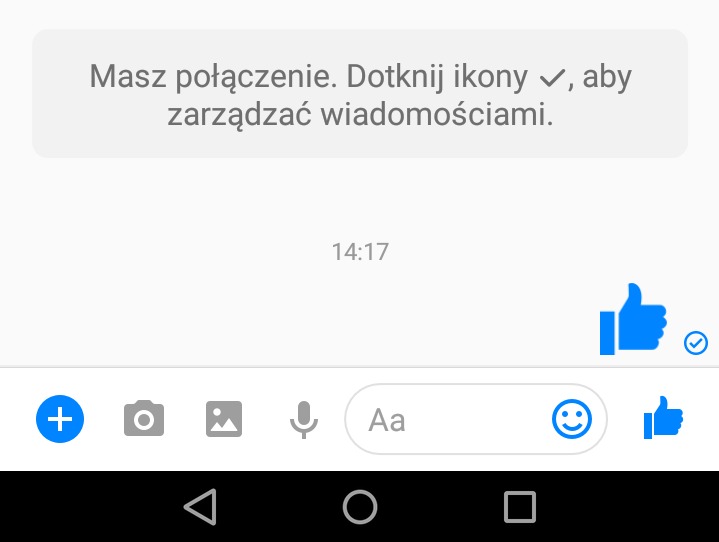Open the camera from the composer bar
Viewport: 719px width, 542px height.
pyautogui.click(x=144, y=418)
